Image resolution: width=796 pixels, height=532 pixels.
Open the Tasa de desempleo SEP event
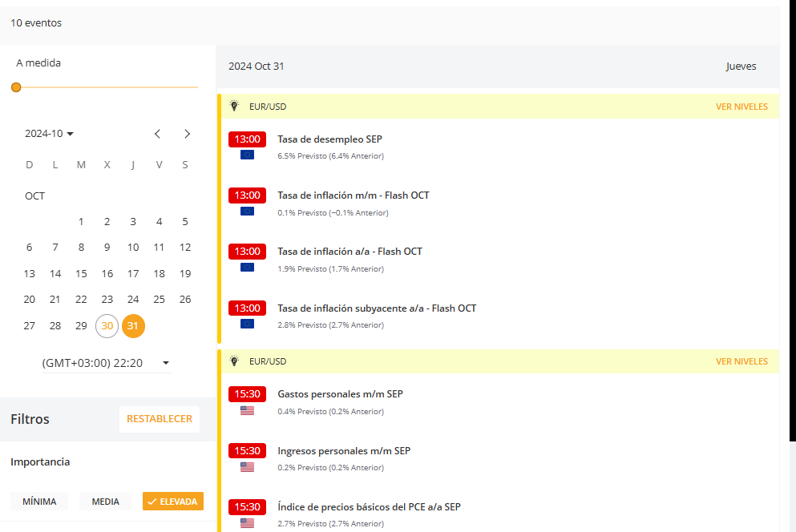tap(329, 139)
